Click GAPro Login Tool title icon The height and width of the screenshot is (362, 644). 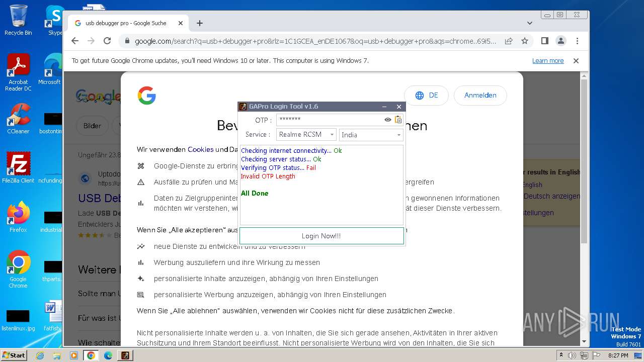(243, 107)
